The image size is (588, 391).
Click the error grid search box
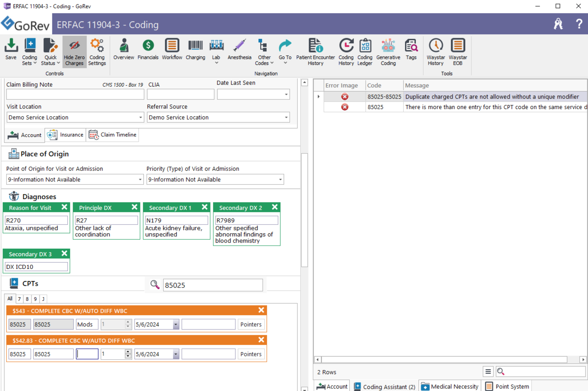tap(541, 371)
